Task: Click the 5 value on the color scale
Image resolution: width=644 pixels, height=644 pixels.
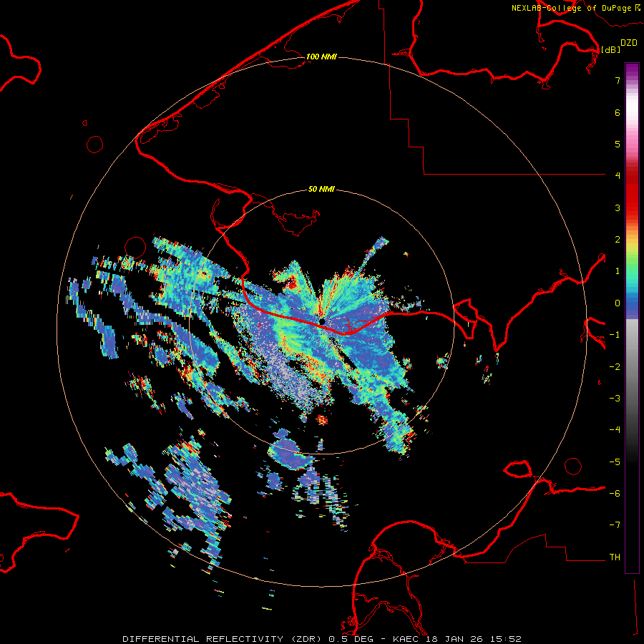Action: [x=618, y=144]
